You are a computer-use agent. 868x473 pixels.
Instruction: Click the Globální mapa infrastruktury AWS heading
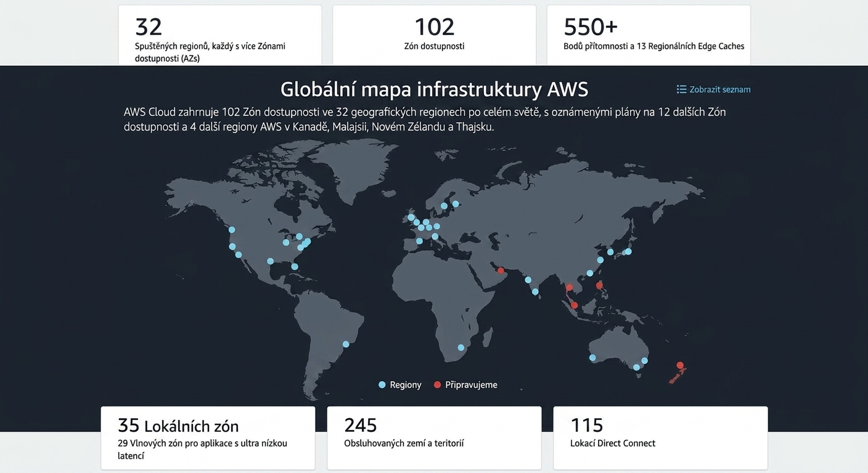point(434,89)
